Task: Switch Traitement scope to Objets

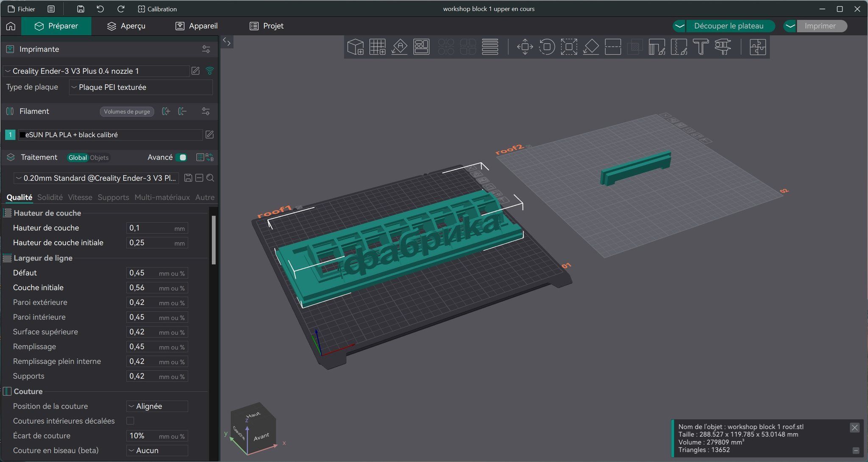Action: 99,158
